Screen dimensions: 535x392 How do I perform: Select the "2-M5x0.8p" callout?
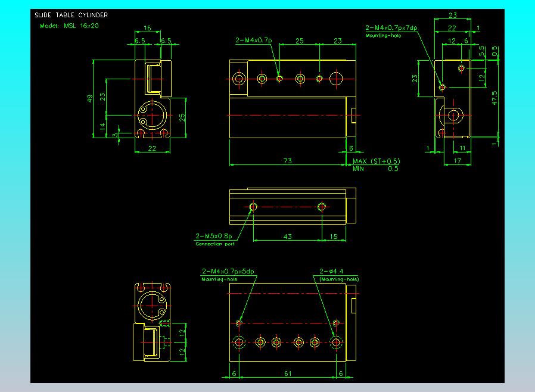pyautogui.click(x=214, y=236)
